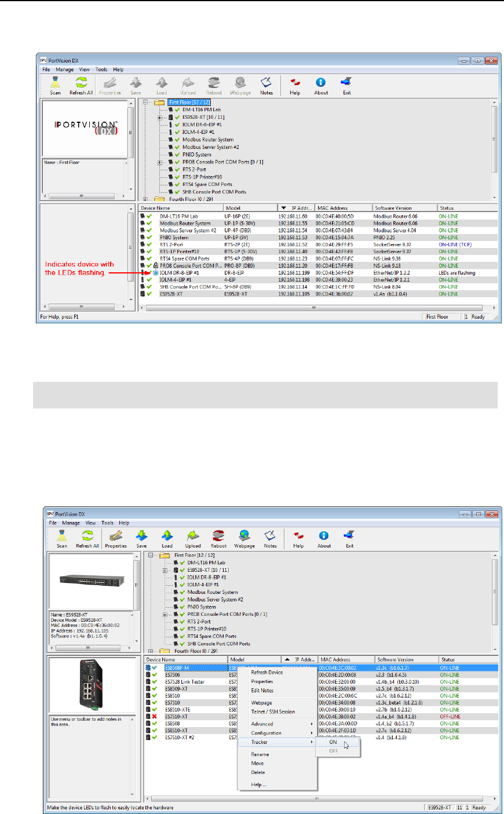
Task: Open Tools menu in lower window
Action: (108, 523)
